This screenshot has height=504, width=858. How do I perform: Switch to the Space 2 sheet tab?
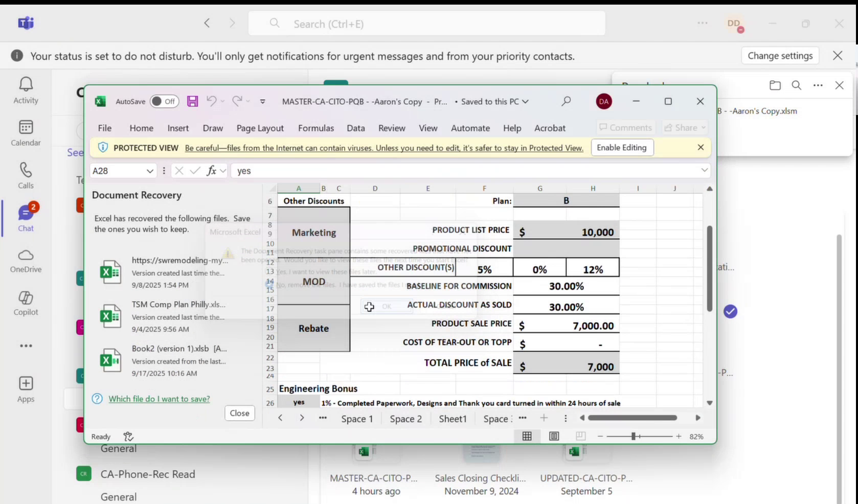405,418
